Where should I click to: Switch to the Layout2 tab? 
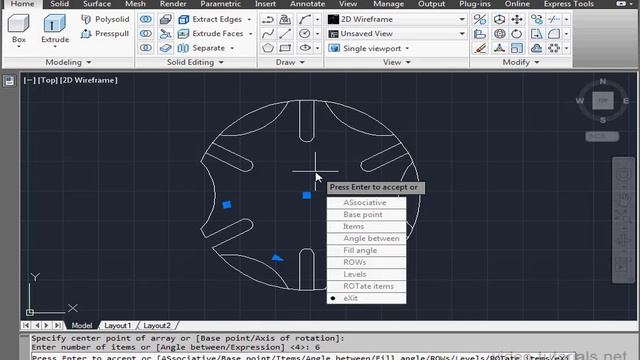157,325
